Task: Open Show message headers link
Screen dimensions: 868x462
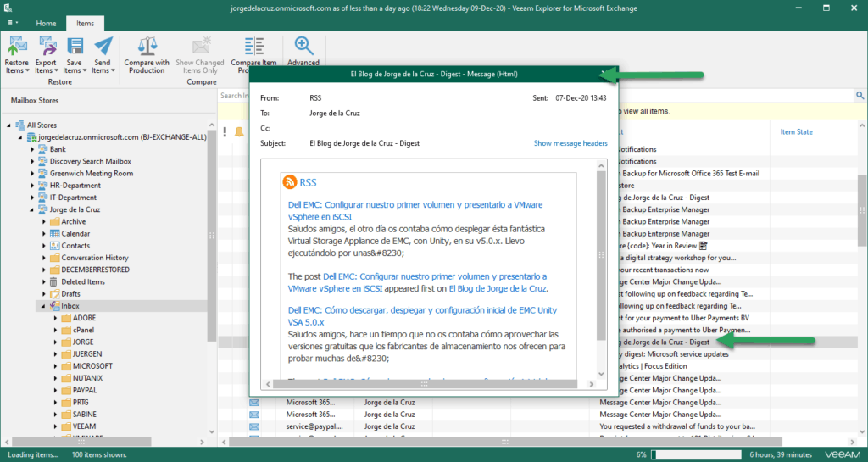Action: click(570, 143)
